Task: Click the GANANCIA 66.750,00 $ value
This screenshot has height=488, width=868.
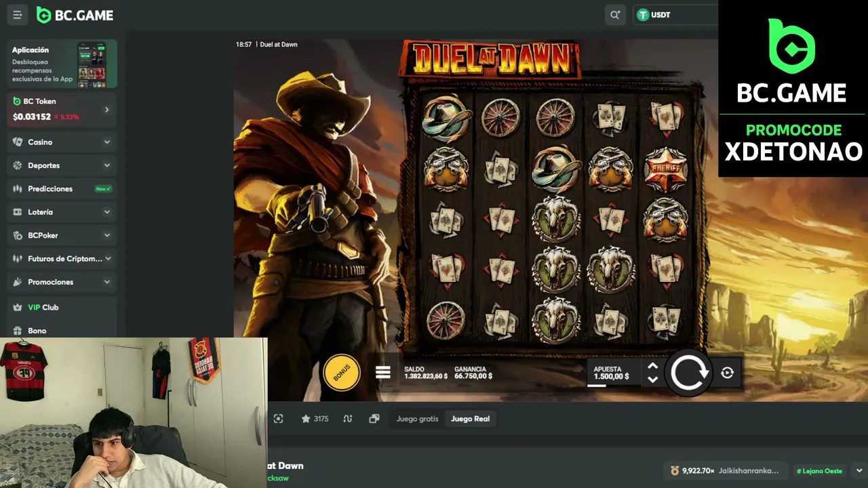Action: tap(473, 376)
